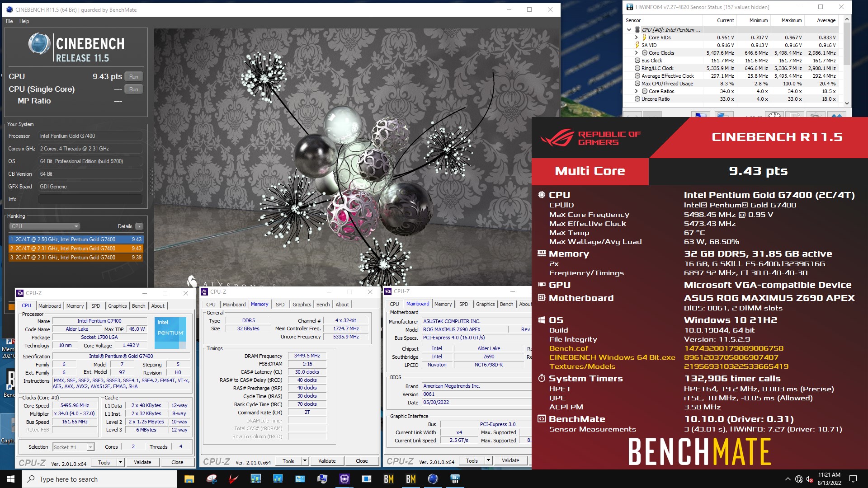Switch to Bench tab in first CPU-Z window

coord(138,306)
